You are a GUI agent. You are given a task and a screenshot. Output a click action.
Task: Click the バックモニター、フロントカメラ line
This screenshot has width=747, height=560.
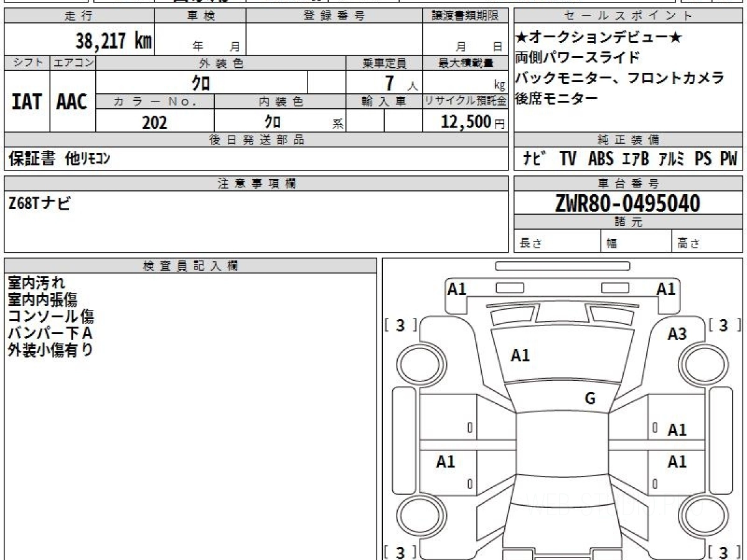(x=619, y=78)
